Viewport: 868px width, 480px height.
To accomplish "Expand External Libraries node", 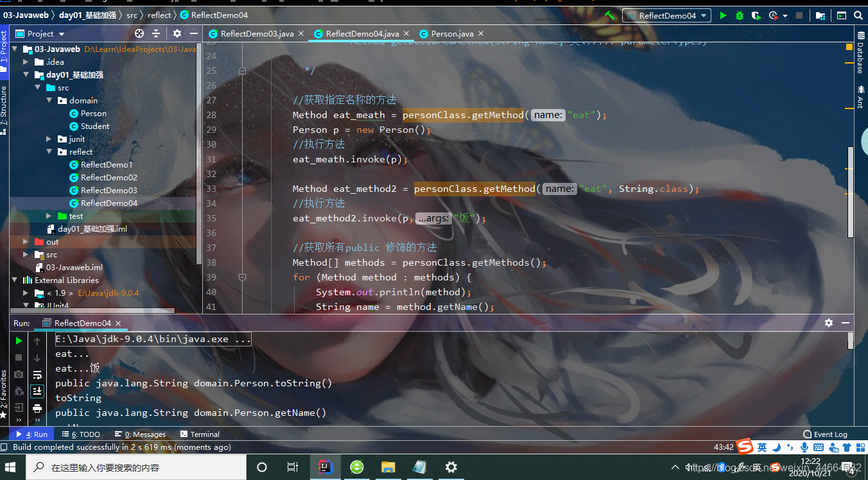I will click(x=14, y=280).
